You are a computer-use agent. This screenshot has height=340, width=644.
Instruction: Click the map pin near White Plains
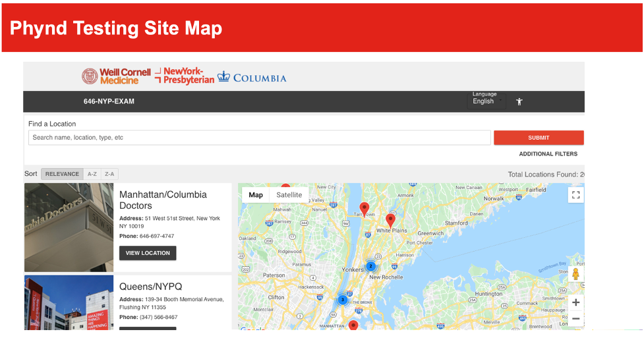(x=391, y=221)
